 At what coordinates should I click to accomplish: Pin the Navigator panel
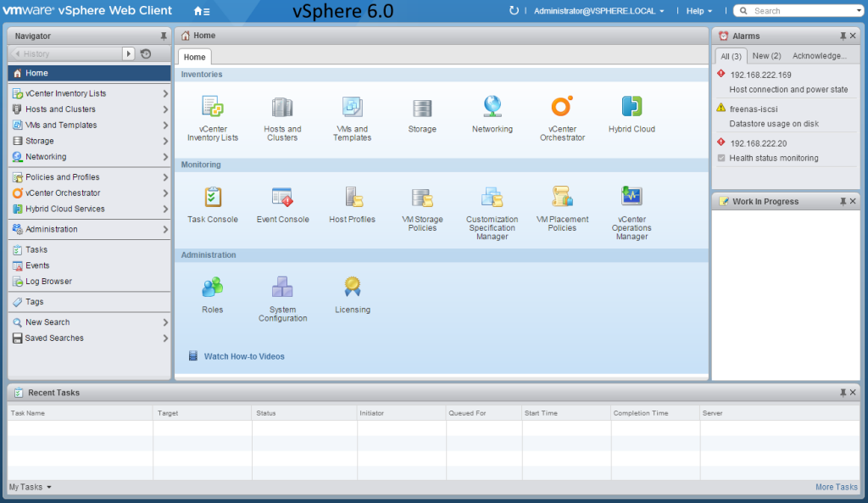click(164, 36)
